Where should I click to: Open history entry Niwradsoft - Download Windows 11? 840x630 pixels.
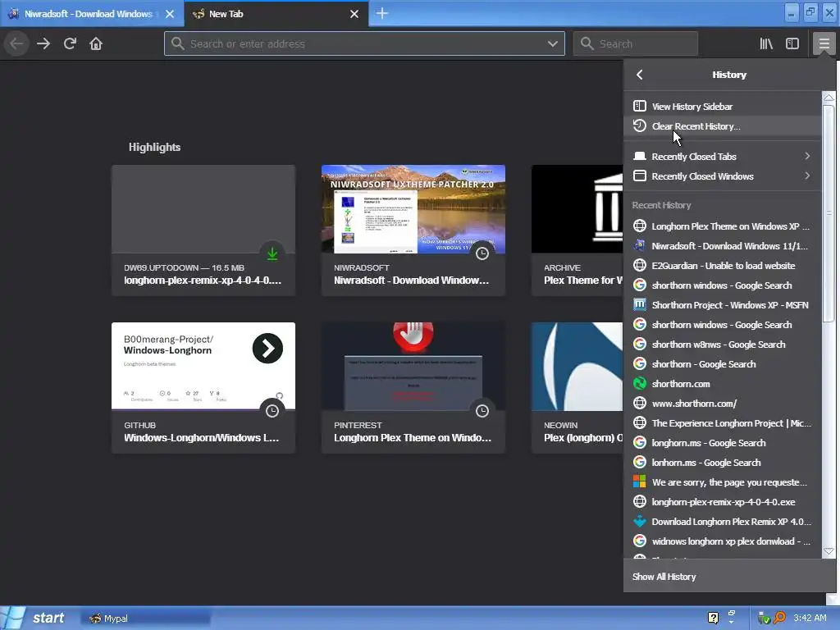[x=723, y=246]
